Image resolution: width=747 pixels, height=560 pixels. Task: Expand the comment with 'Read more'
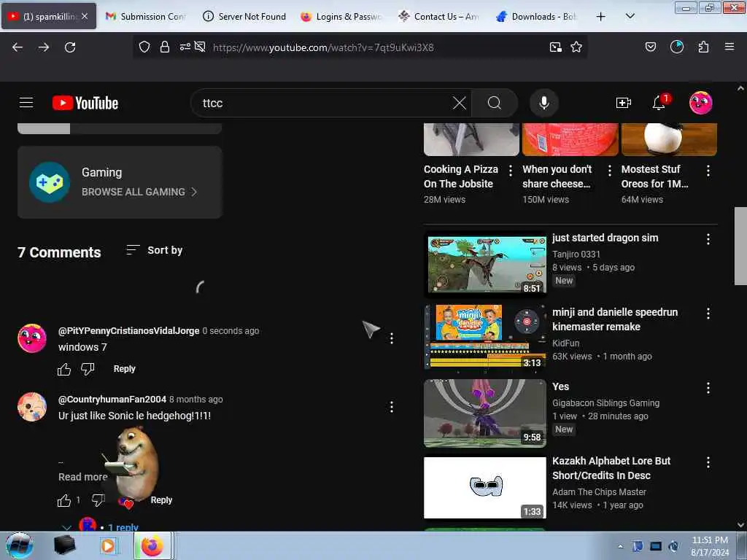coord(83,477)
